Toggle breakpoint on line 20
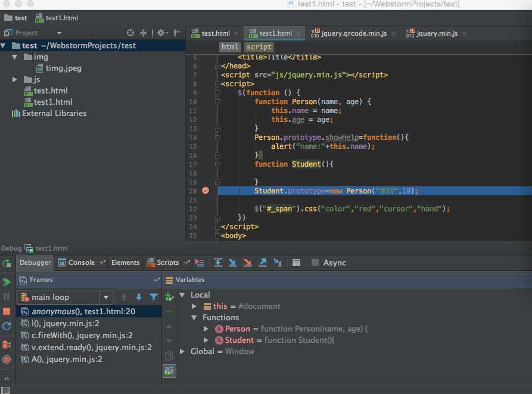The height and width of the screenshot is (394, 532). pyautogui.click(x=206, y=190)
